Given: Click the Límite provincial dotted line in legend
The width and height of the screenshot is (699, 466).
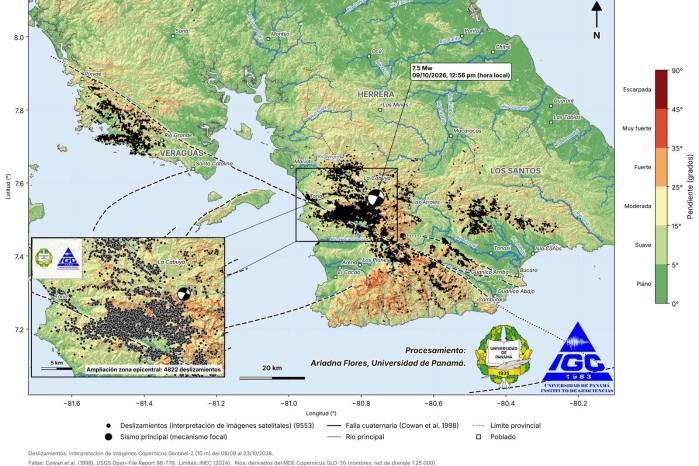Looking at the screenshot, I should click(478, 426).
